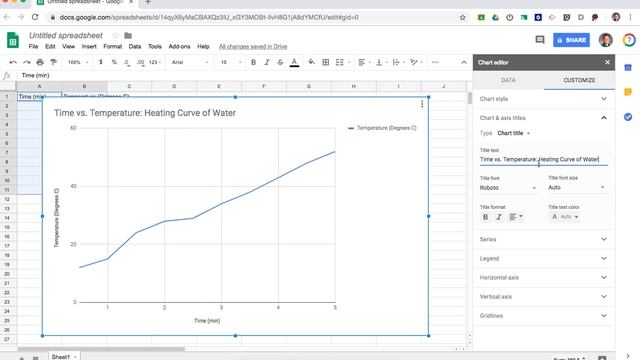Format as currency with dollar icon
The height and width of the screenshot is (360, 640).
click(x=101, y=62)
